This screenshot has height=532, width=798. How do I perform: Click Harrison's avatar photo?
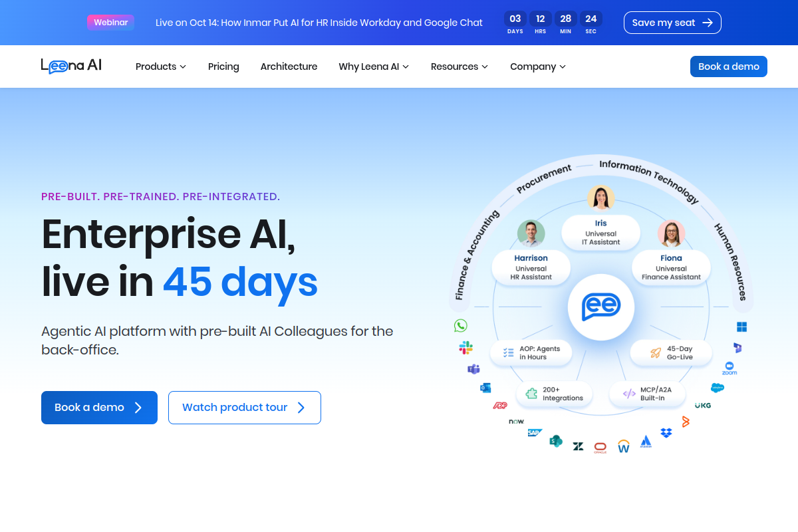[x=531, y=233]
